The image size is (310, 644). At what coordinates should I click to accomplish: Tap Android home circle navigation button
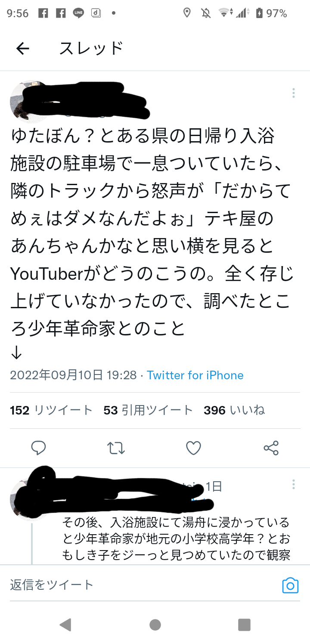point(155,625)
